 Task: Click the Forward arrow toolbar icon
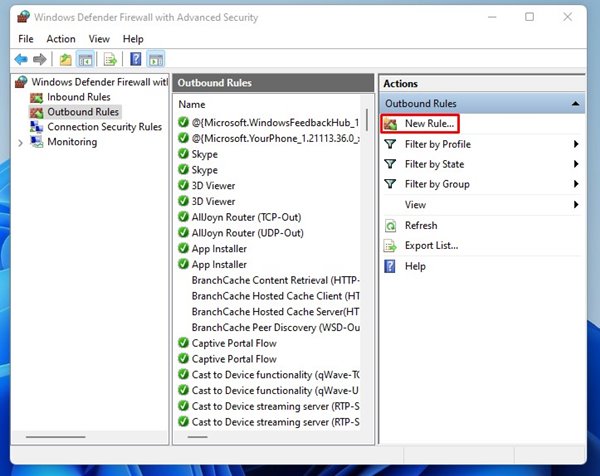[40, 59]
